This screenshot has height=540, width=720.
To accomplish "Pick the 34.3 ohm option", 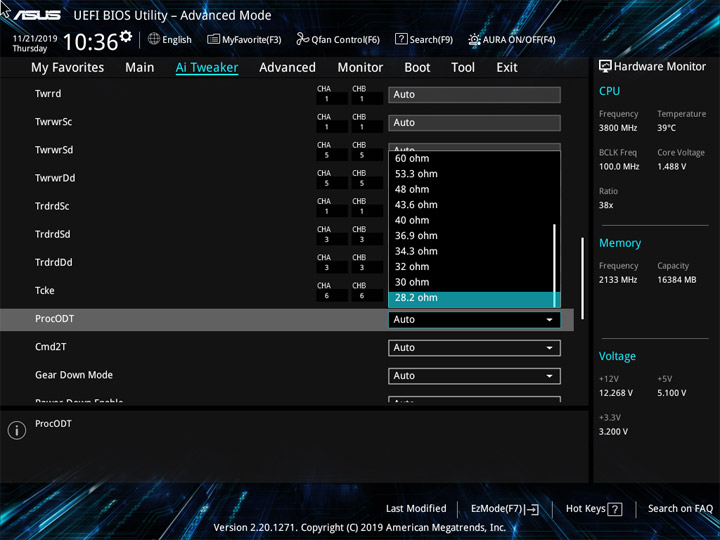I will (472, 251).
